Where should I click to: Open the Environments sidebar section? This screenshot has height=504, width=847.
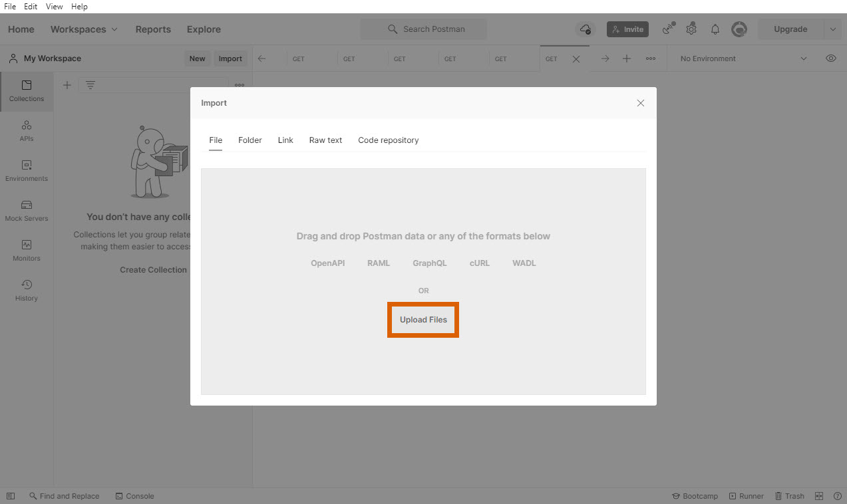click(27, 171)
